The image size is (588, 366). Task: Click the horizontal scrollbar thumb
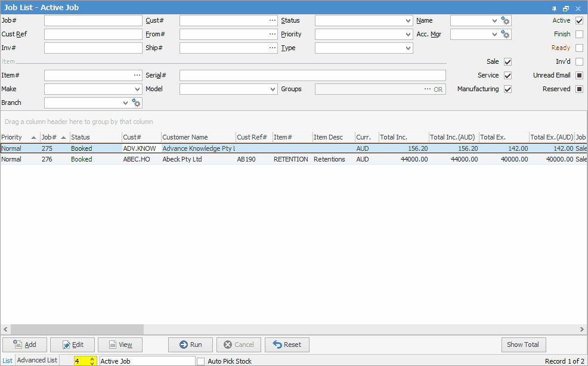coord(76,330)
